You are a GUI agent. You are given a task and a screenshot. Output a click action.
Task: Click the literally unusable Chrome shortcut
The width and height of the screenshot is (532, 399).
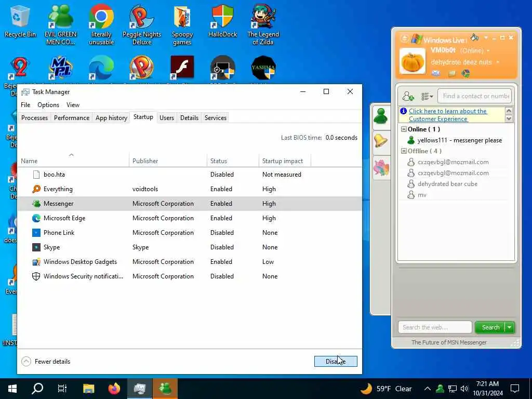click(x=101, y=24)
